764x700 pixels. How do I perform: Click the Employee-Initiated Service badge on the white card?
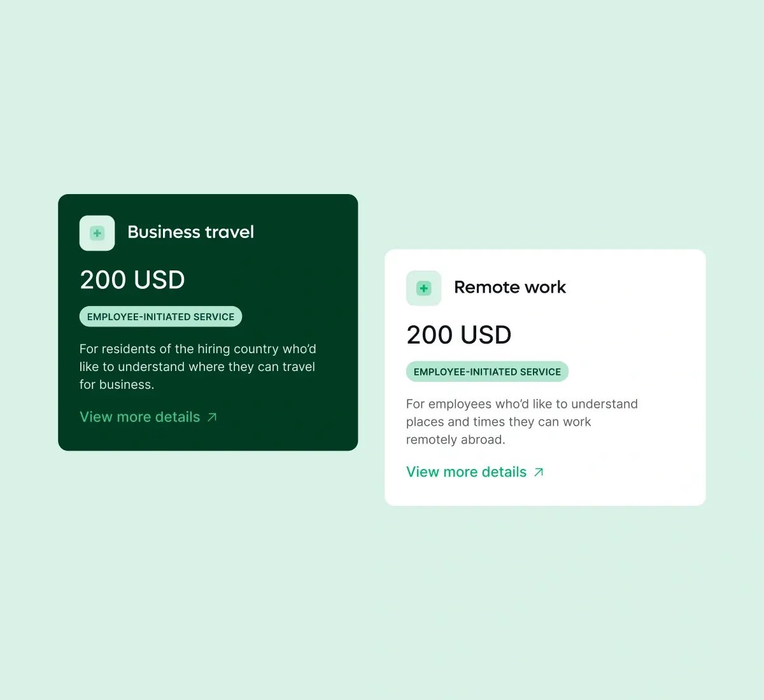[x=487, y=372]
